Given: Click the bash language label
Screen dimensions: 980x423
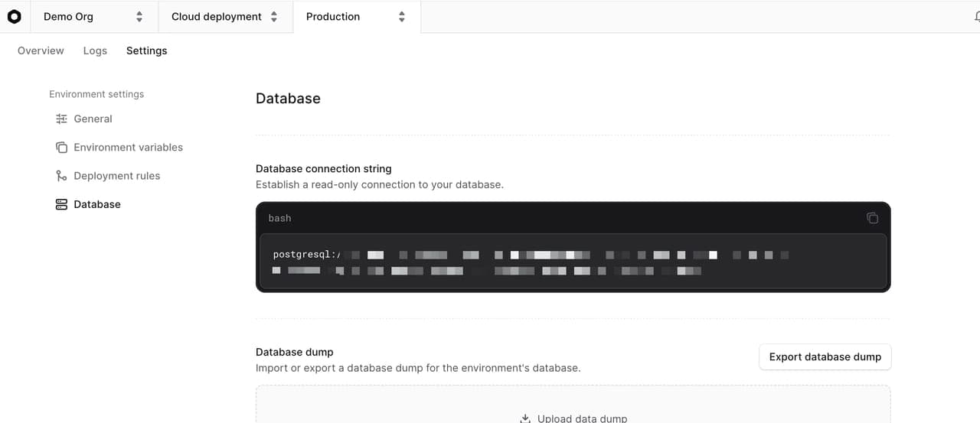Looking at the screenshot, I should (279, 218).
